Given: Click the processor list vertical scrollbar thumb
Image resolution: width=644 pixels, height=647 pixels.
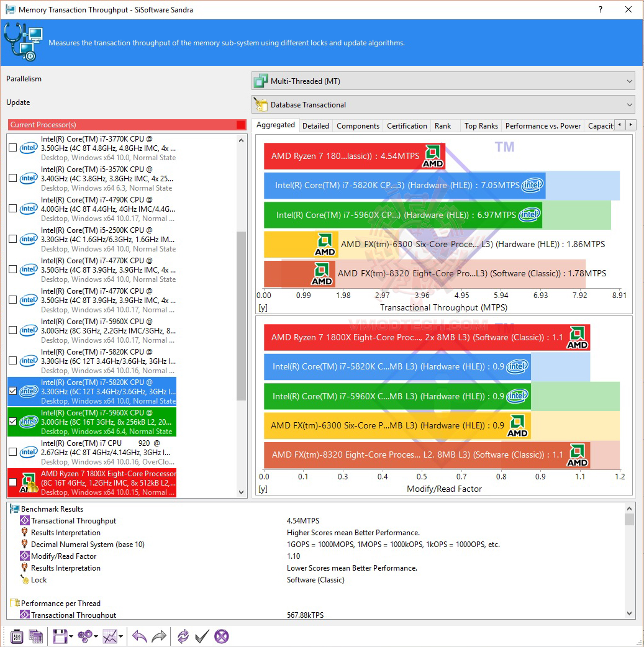Looking at the screenshot, I should [x=242, y=315].
